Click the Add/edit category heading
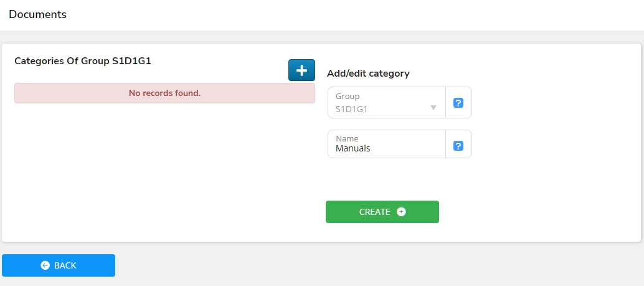The height and width of the screenshot is (286, 644). click(x=368, y=74)
